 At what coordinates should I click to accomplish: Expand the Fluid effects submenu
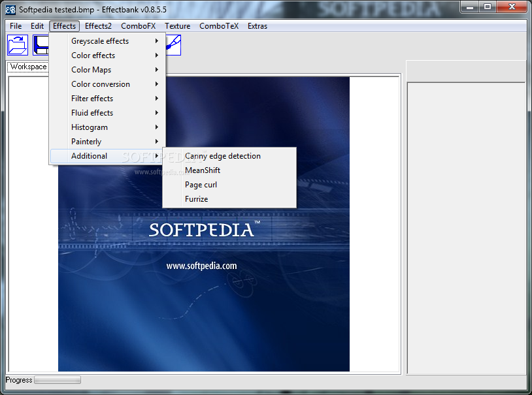click(x=107, y=113)
